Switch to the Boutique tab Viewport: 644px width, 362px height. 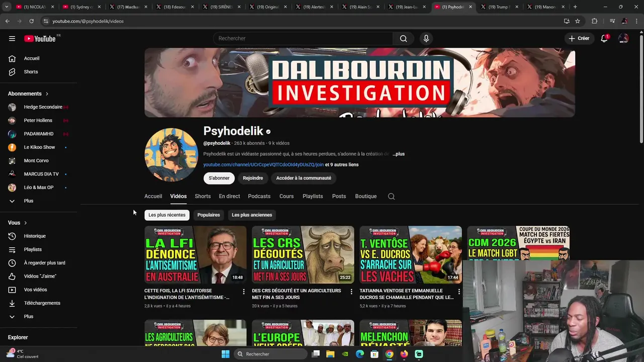[x=366, y=197]
